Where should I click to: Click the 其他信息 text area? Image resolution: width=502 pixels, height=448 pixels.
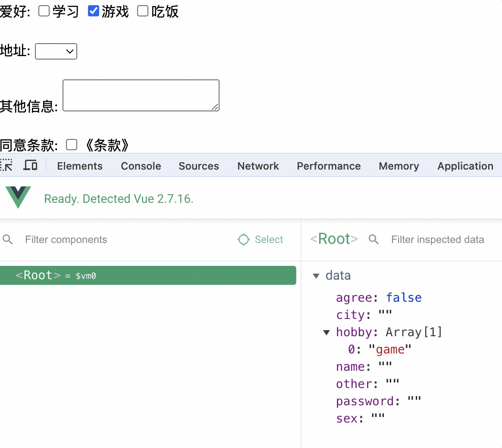pyautogui.click(x=141, y=95)
